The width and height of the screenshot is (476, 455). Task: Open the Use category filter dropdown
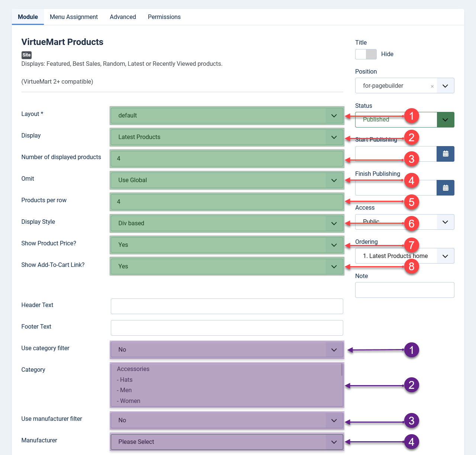(227, 350)
